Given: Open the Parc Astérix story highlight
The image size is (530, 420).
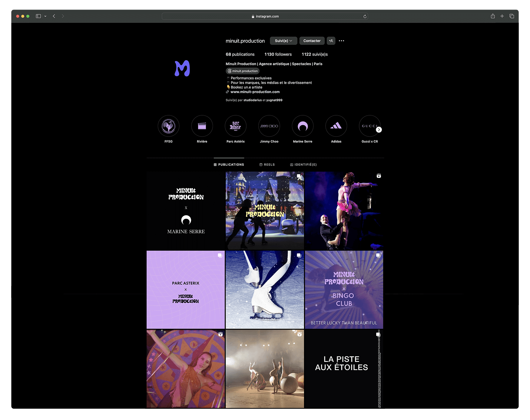Looking at the screenshot, I should point(235,126).
